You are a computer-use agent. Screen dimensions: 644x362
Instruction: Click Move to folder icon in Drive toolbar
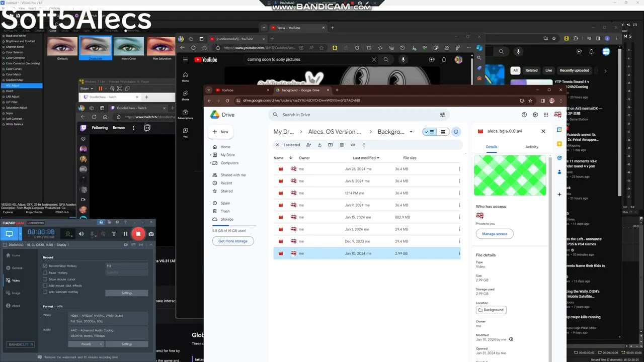(330, 145)
